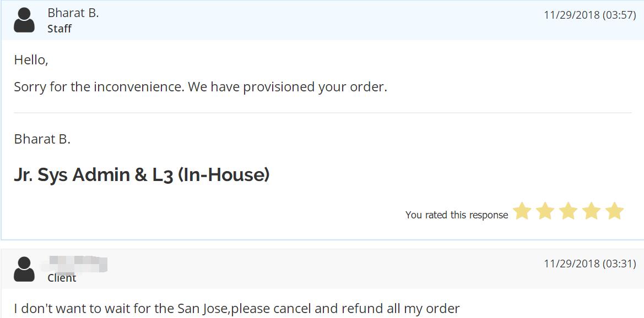Click the Bharat B. name in reply header
This screenshot has height=318, width=644.
(73, 13)
